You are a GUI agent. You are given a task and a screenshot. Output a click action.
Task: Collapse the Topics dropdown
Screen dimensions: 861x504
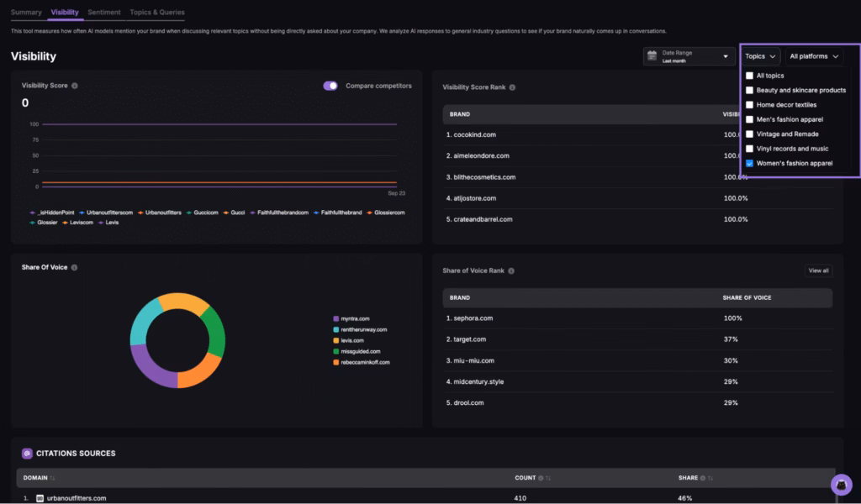[x=760, y=56]
